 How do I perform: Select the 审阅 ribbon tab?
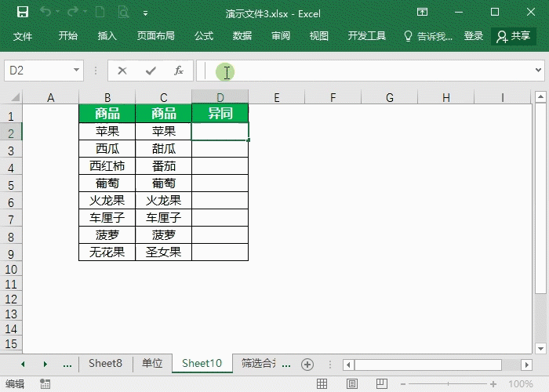pyautogui.click(x=281, y=36)
